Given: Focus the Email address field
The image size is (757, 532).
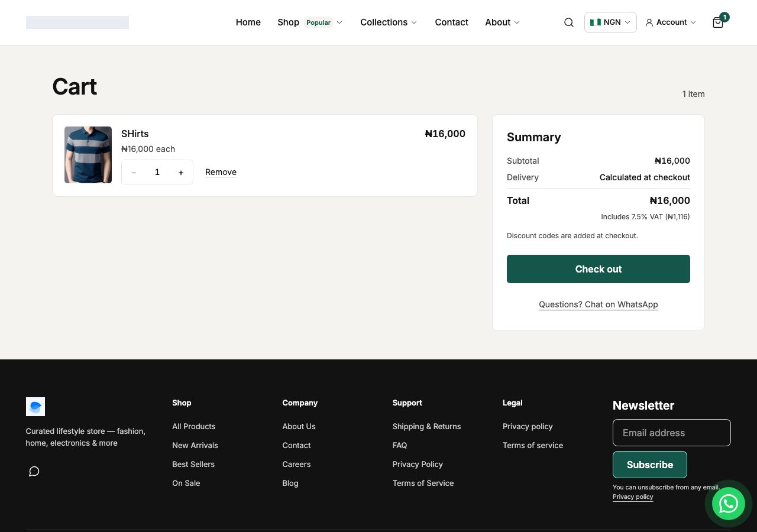Looking at the screenshot, I should 672,433.
